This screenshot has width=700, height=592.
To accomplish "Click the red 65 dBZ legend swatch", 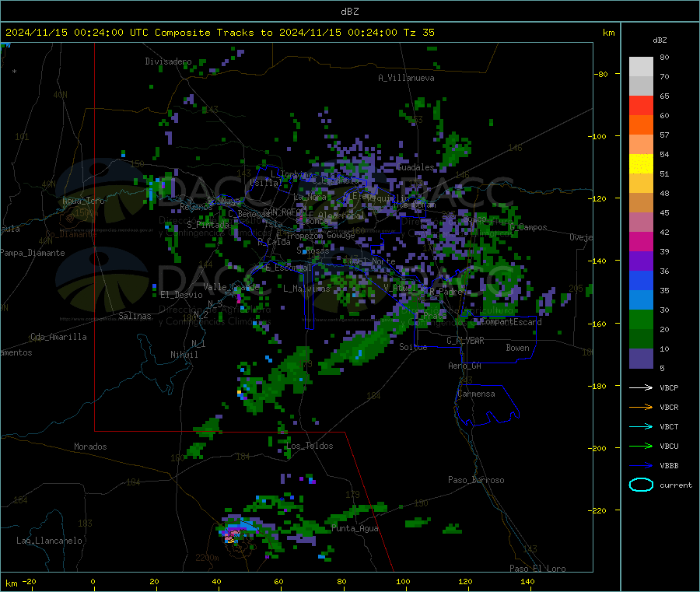I will [641, 105].
